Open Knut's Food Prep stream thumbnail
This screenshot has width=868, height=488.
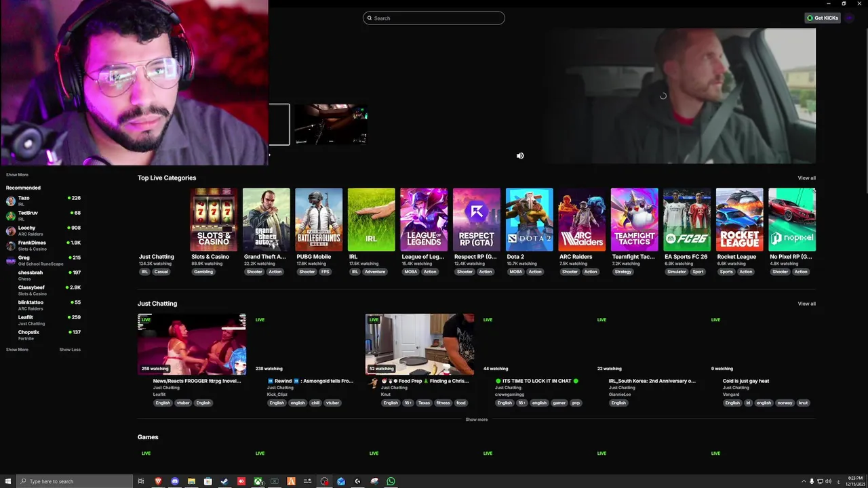[x=420, y=344]
